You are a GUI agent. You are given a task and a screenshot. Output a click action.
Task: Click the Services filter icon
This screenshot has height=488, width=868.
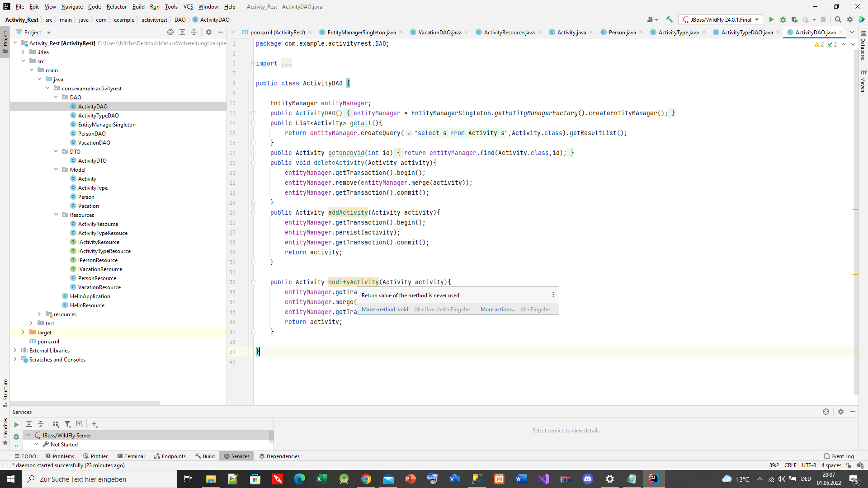67,424
